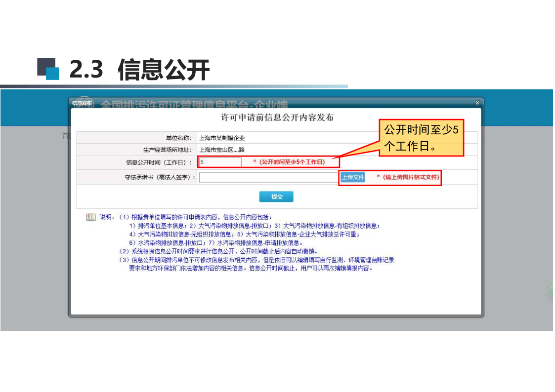Click note line starting 要求和地方环保部门
Image resolution: width=555 pixels, height=392 pixels.
pos(251,268)
